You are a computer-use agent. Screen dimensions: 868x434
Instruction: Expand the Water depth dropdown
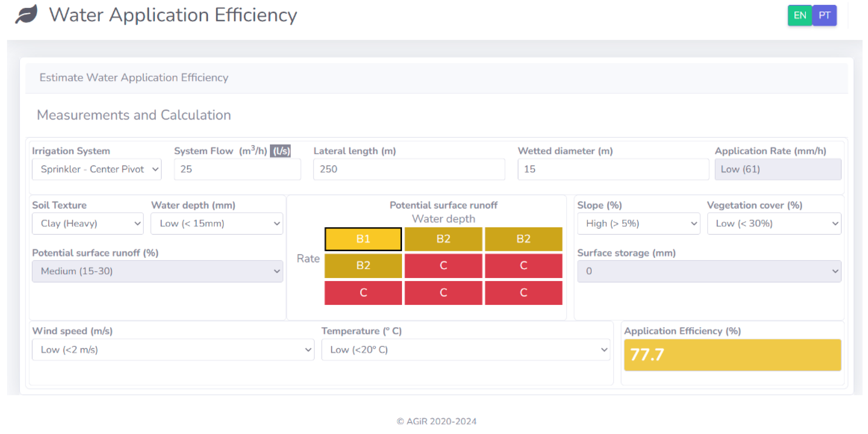click(217, 224)
